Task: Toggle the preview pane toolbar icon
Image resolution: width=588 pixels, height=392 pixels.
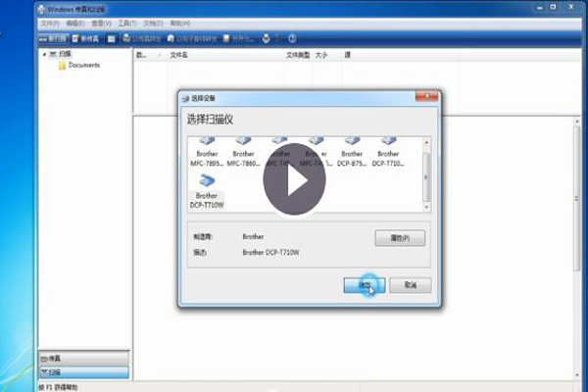Action: (x=112, y=38)
